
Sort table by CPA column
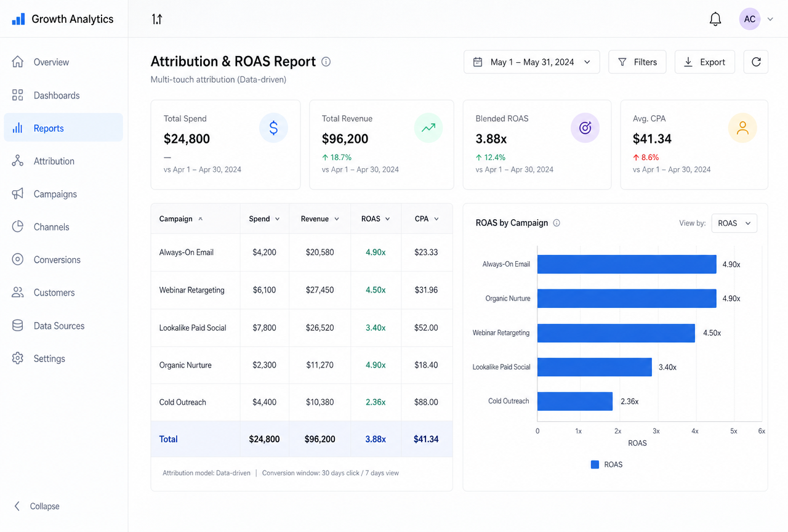427,219
